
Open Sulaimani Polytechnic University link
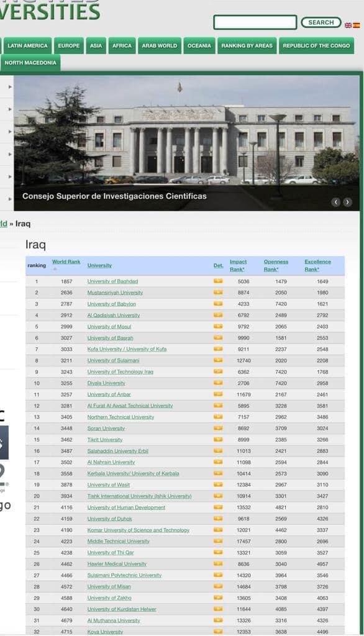pos(124,575)
